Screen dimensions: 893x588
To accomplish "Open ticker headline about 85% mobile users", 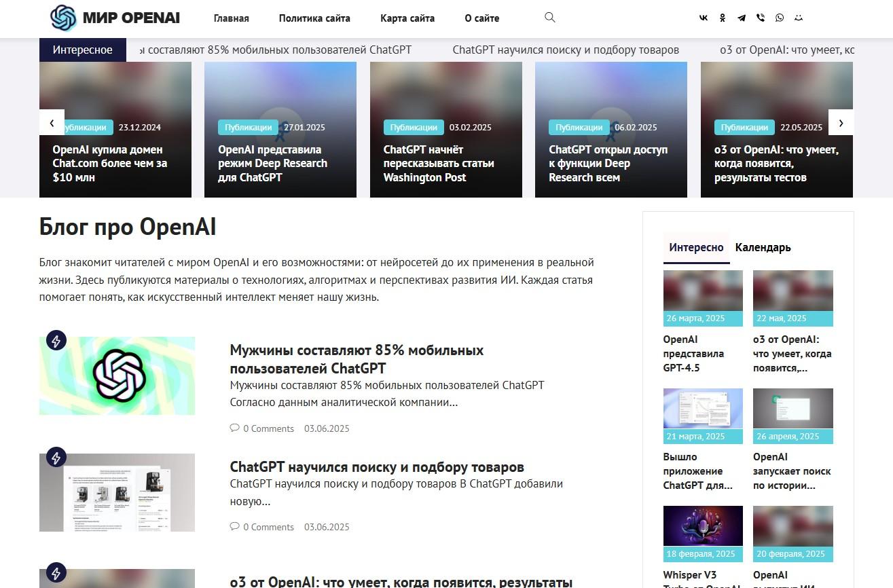I will coord(275,50).
